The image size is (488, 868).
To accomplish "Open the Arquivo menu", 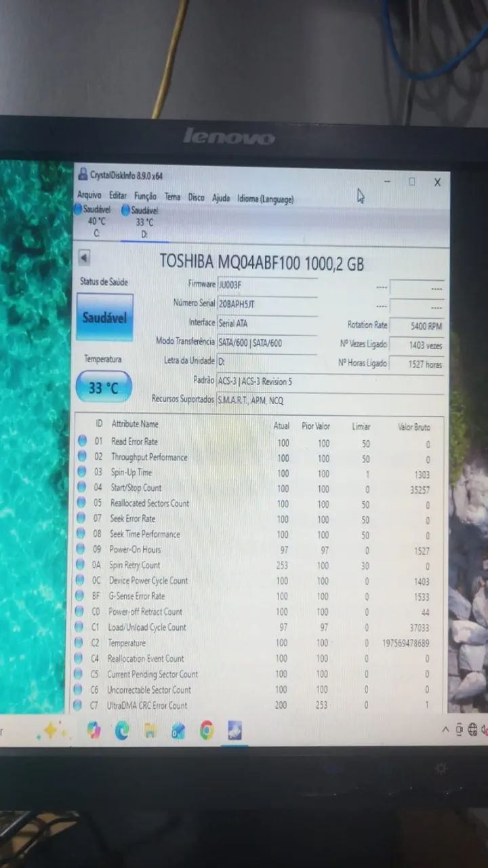I will (89, 195).
